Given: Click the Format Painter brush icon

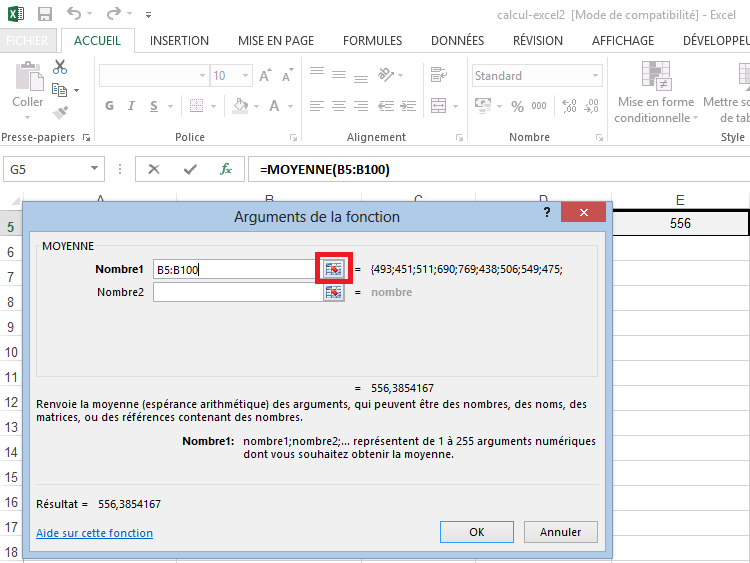Looking at the screenshot, I should tap(60, 113).
